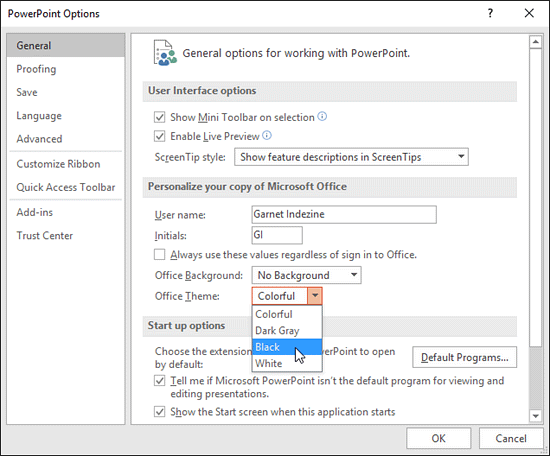Viewport: 550px width, 456px height.
Task: Check Always use these values regardless of sign in
Action: [x=160, y=254]
